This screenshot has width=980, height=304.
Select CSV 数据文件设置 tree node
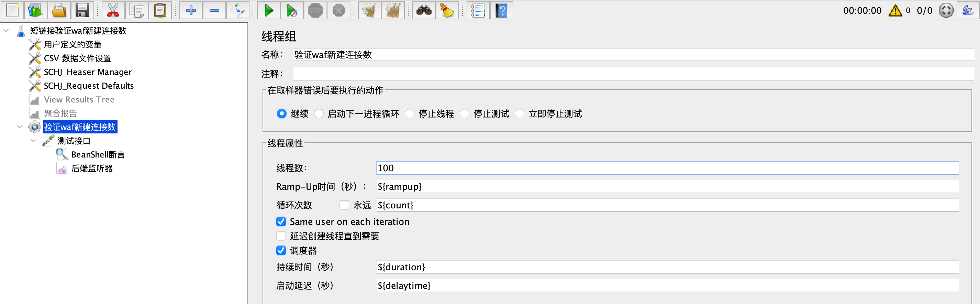pyautogui.click(x=77, y=58)
